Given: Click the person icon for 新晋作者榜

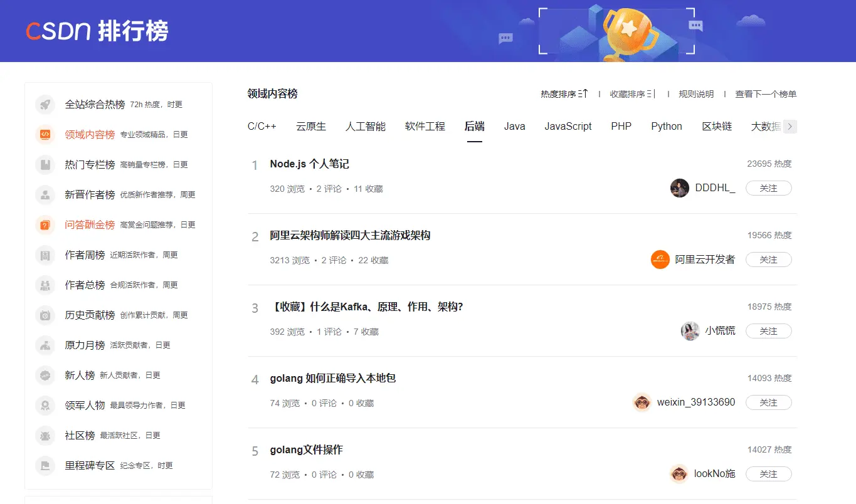Looking at the screenshot, I should coord(45,195).
